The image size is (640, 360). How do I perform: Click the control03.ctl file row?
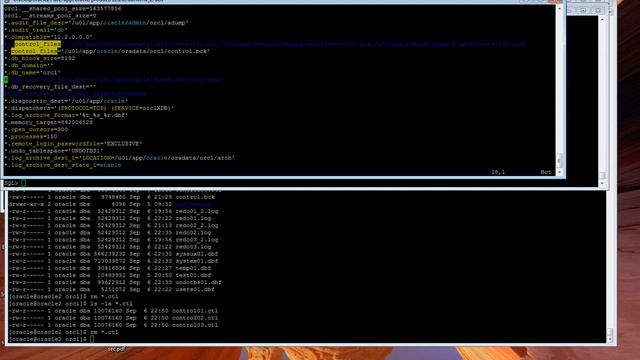point(113,325)
